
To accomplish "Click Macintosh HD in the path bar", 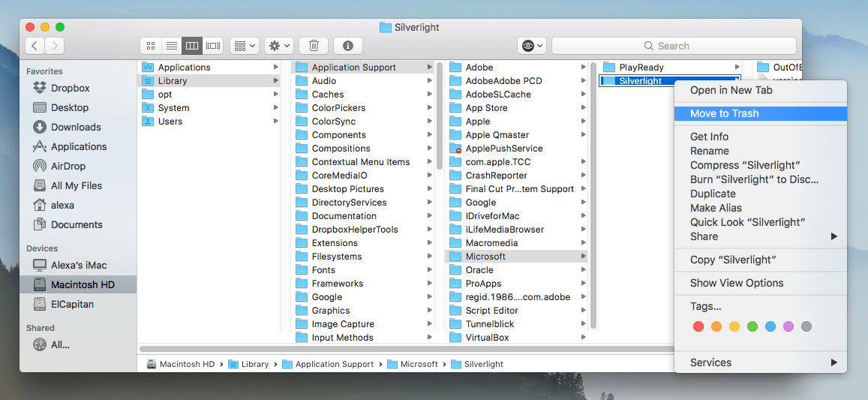I will coord(181,364).
